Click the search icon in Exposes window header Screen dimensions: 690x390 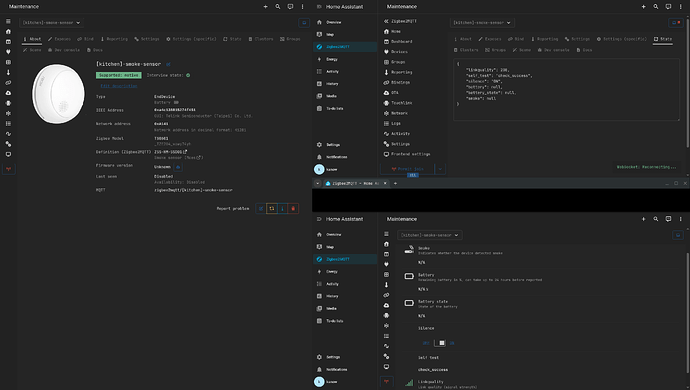pos(656,219)
